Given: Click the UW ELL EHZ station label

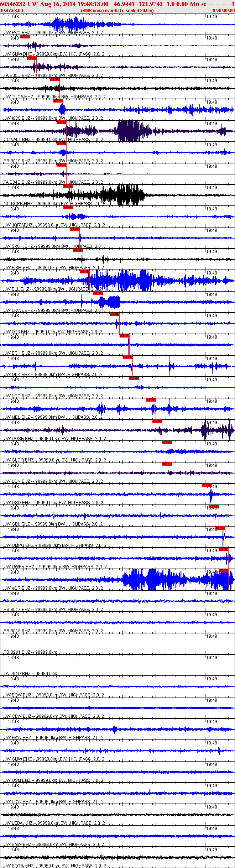Looking at the screenshot, I should coord(16,289).
